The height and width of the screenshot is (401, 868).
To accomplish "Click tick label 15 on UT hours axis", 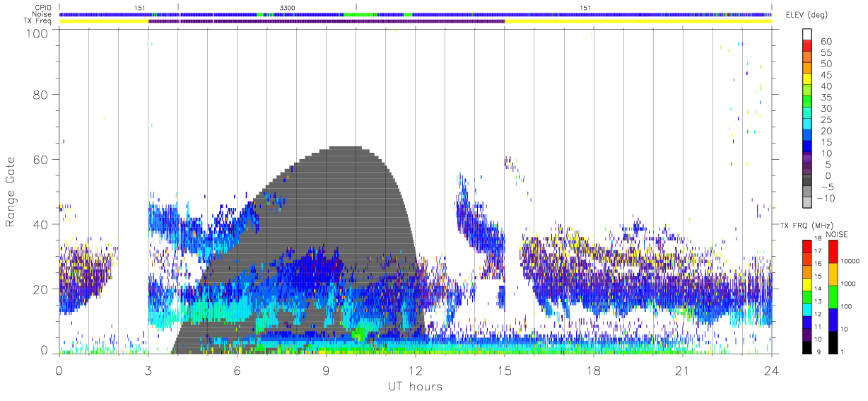I will (505, 370).
